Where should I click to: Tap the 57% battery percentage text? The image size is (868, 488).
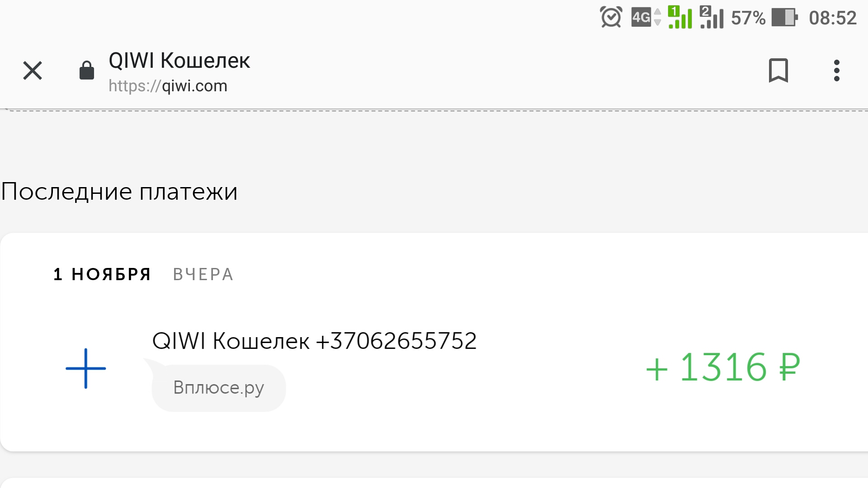748,18
